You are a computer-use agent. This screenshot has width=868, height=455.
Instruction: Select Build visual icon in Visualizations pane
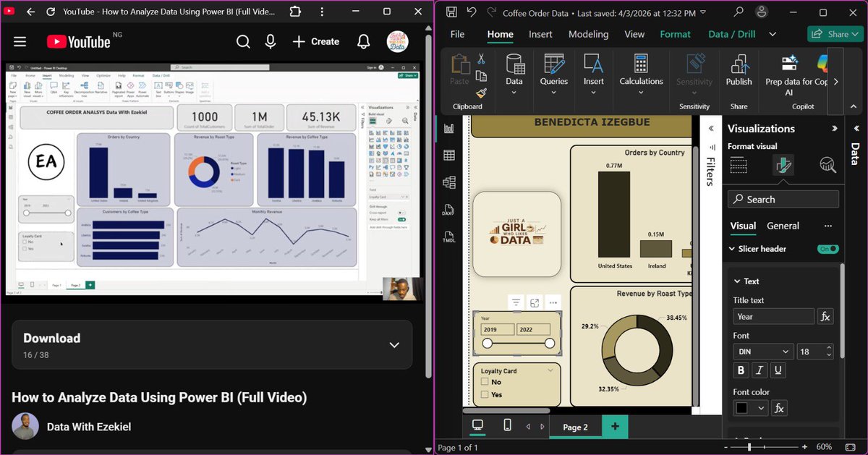click(739, 165)
